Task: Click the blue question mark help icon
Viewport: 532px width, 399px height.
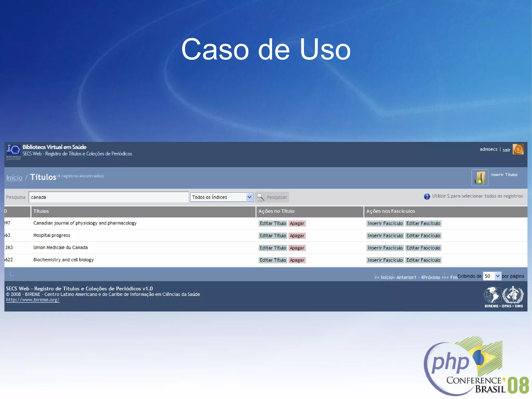Action: pyautogui.click(x=427, y=197)
